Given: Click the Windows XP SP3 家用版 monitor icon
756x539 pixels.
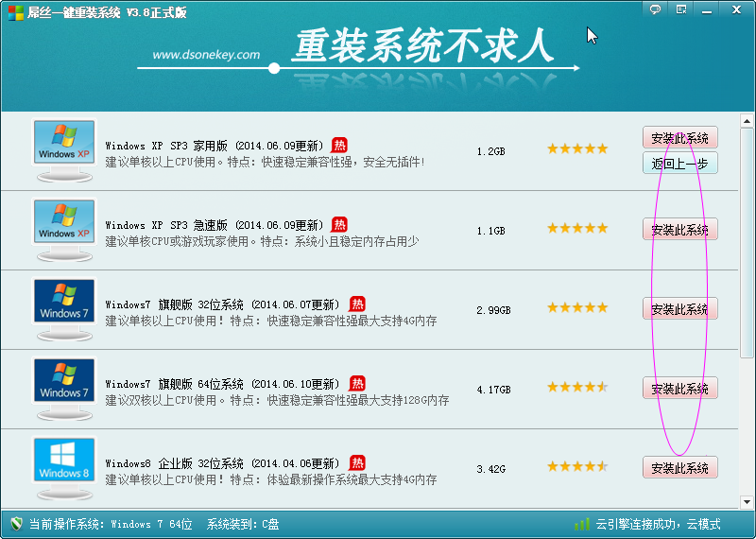Looking at the screenshot, I should [x=64, y=146].
